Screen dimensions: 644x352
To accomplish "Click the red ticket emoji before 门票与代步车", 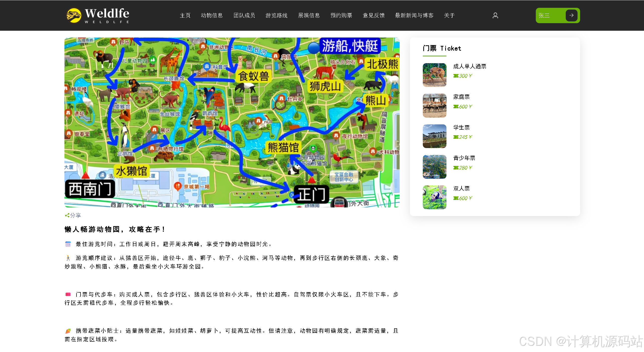I will [x=68, y=294].
